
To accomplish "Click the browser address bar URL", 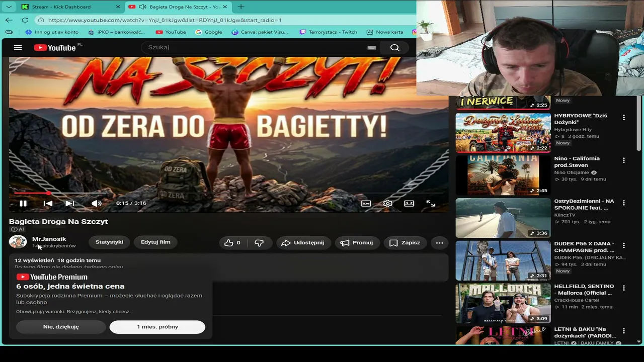I will [x=165, y=20].
